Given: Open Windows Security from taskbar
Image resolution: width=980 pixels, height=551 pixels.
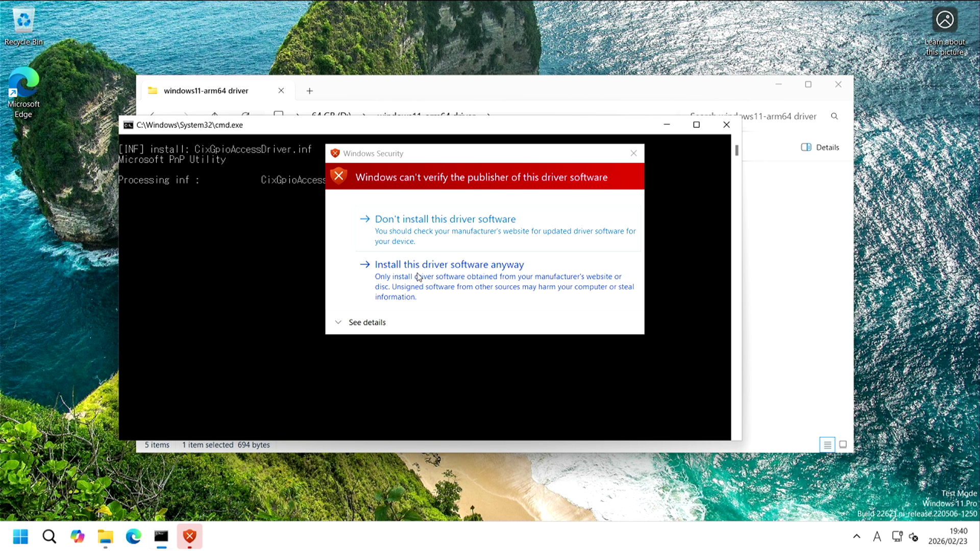Looking at the screenshot, I should coord(189,536).
